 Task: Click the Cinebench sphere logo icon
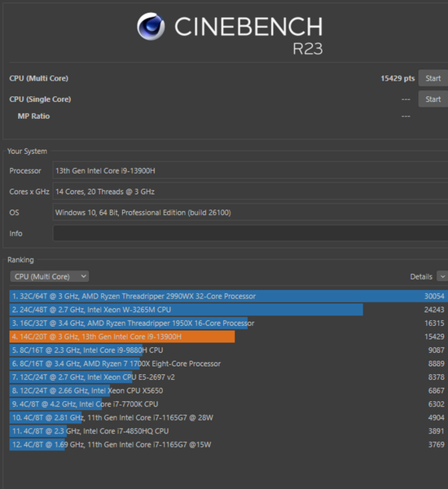151,27
